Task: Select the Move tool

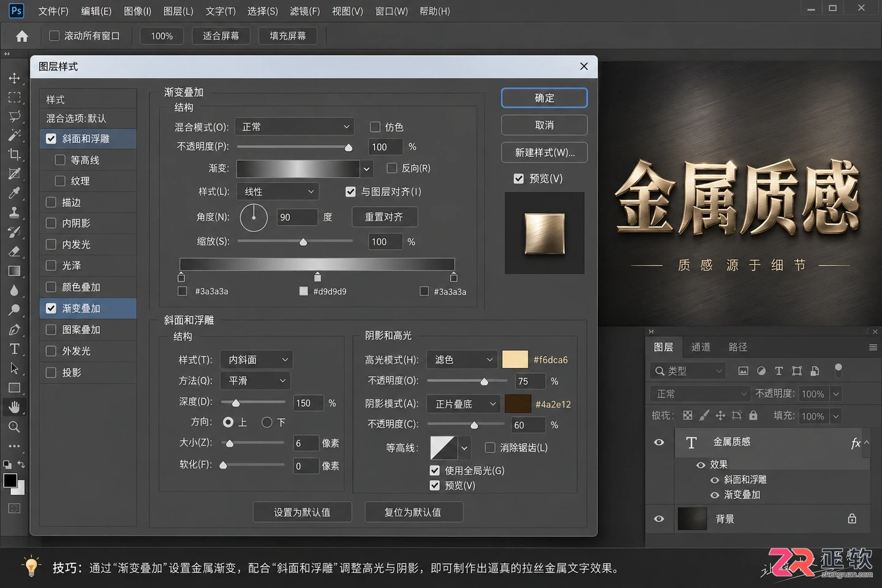Action: coord(15,78)
